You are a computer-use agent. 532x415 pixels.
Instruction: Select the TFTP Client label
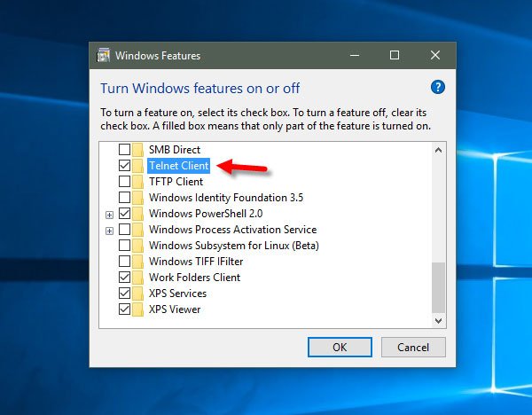point(176,181)
